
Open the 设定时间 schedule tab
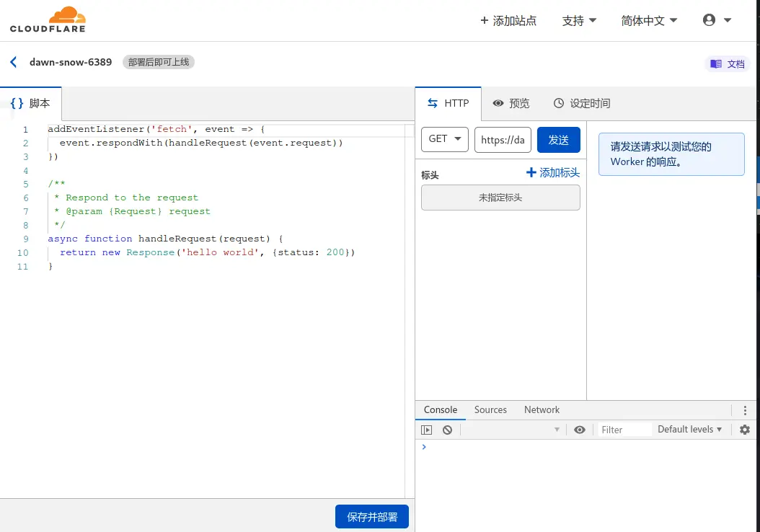tap(581, 103)
